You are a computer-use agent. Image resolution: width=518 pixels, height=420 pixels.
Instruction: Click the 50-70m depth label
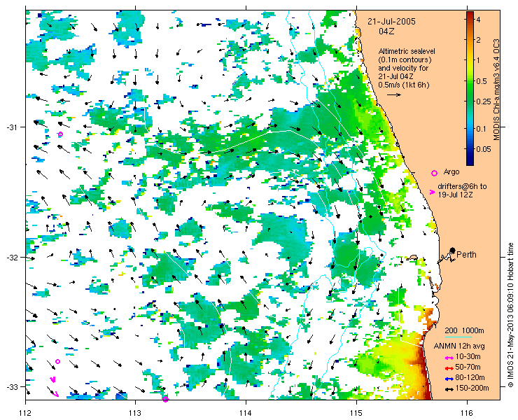click(468, 367)
